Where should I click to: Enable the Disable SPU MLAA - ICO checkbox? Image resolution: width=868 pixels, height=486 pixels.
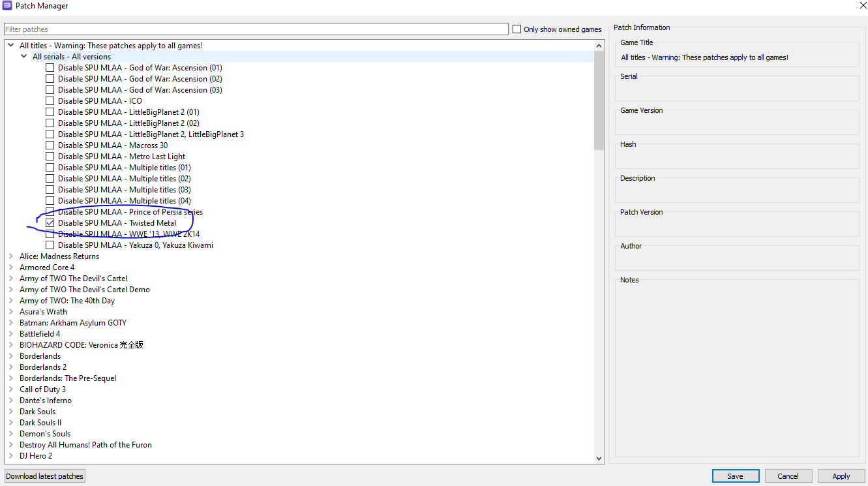point(50,101)
